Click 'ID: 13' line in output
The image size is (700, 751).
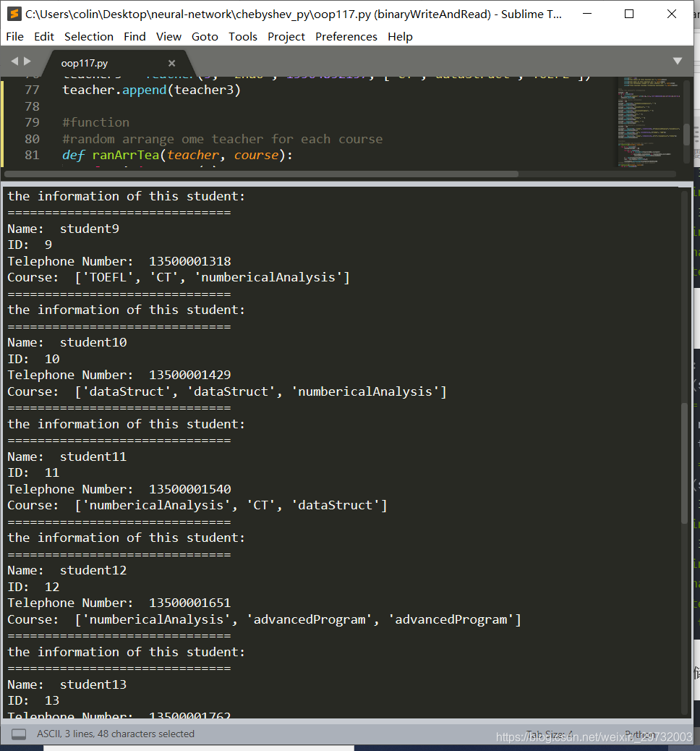33,700
